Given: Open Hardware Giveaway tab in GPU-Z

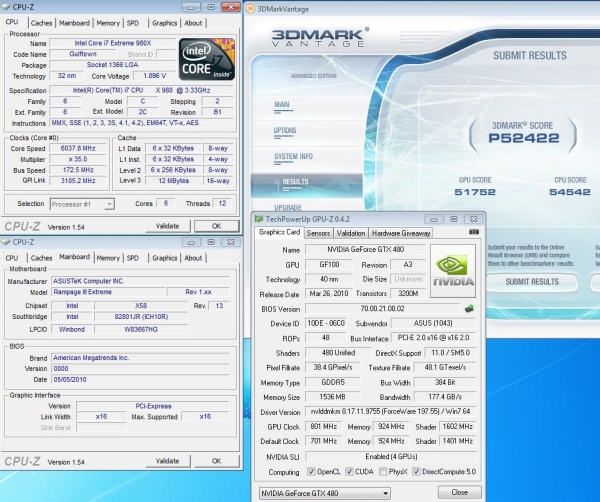Looking at the screenshot, I should click(401, 233).
